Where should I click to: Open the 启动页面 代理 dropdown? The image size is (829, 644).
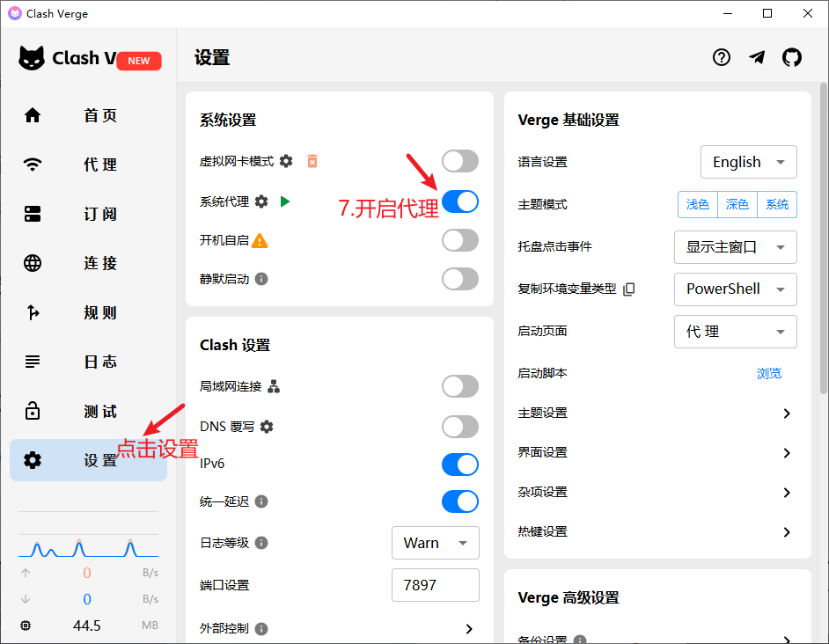click(735, 332)
